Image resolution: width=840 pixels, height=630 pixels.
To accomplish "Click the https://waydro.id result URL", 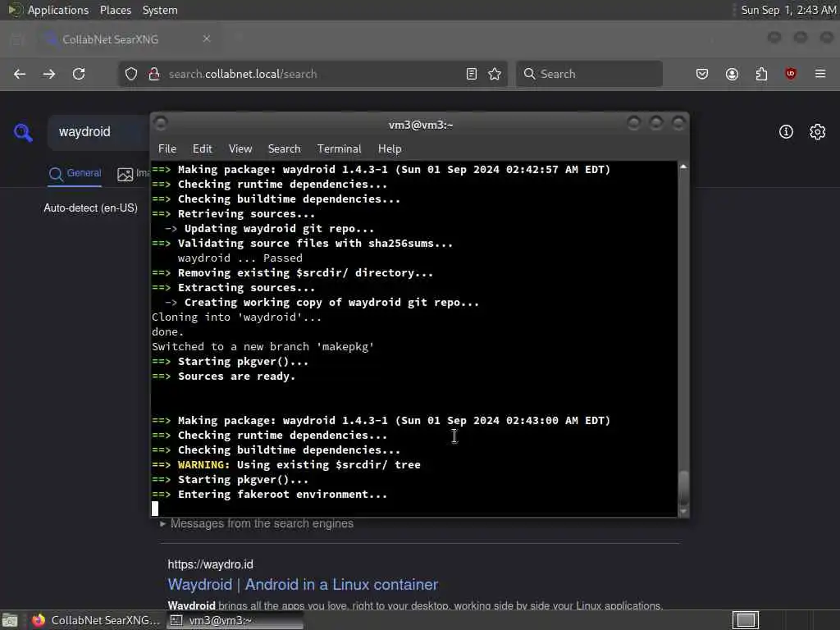I will click(211, 564).
